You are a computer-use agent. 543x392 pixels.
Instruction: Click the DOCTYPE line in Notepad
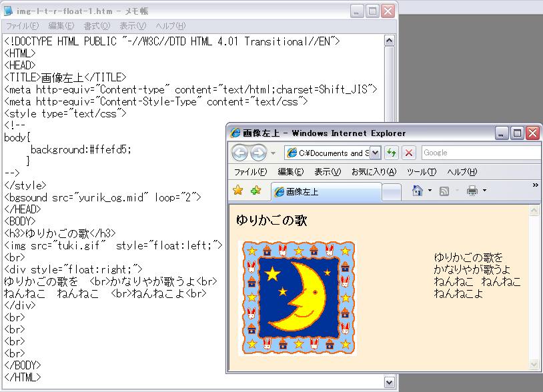point(172,41)
